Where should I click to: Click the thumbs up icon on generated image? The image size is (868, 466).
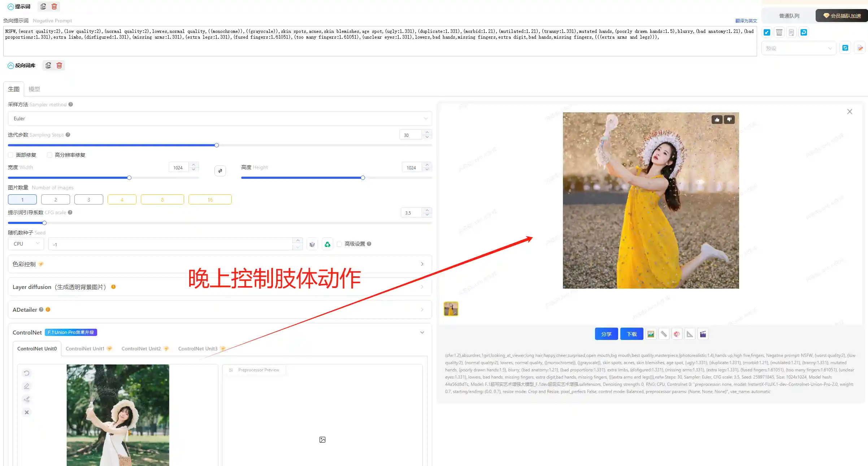[x=717, y=120]
